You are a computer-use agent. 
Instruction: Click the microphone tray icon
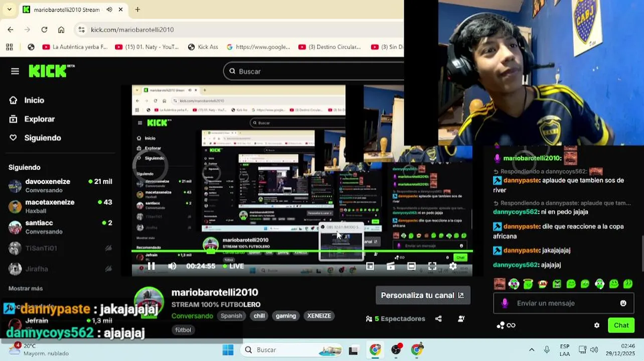(x=547, y=349)
